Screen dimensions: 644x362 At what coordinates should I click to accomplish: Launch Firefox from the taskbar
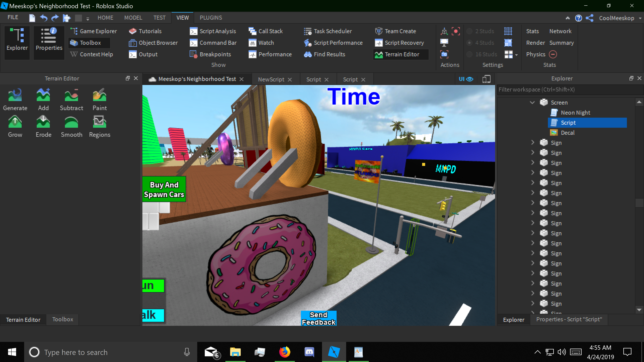284,352
